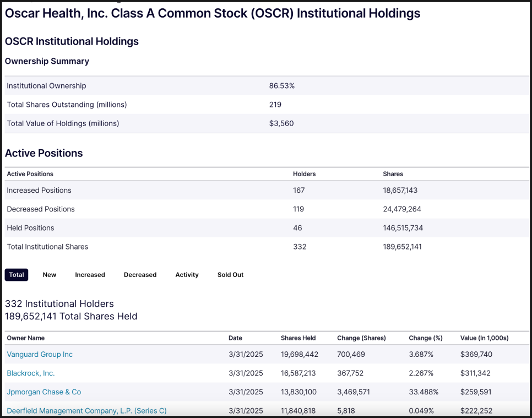The image size is (532, 418).
Task: Click the Shares Held column header
Action: pyautogui.click(x=298, y=338)
